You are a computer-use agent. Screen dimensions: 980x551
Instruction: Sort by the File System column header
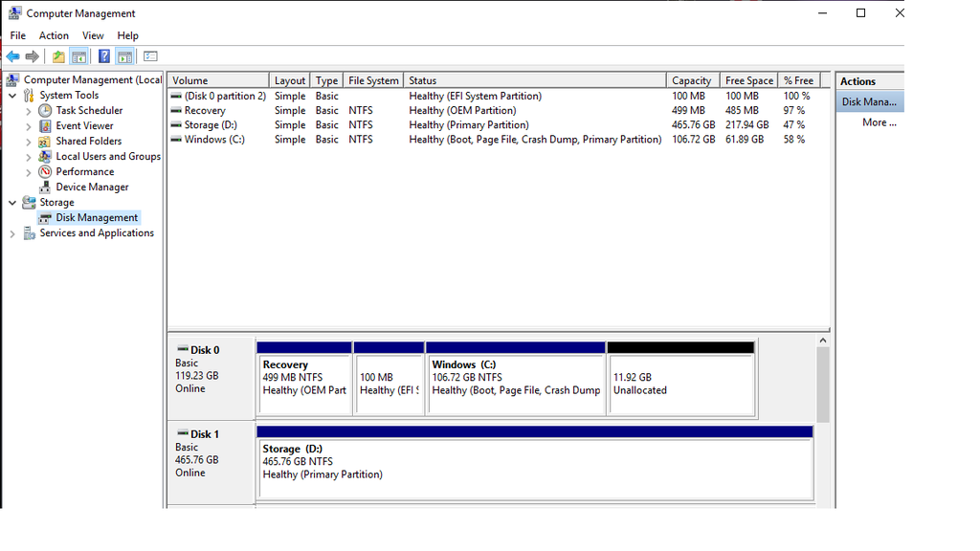tap(373, 80)
